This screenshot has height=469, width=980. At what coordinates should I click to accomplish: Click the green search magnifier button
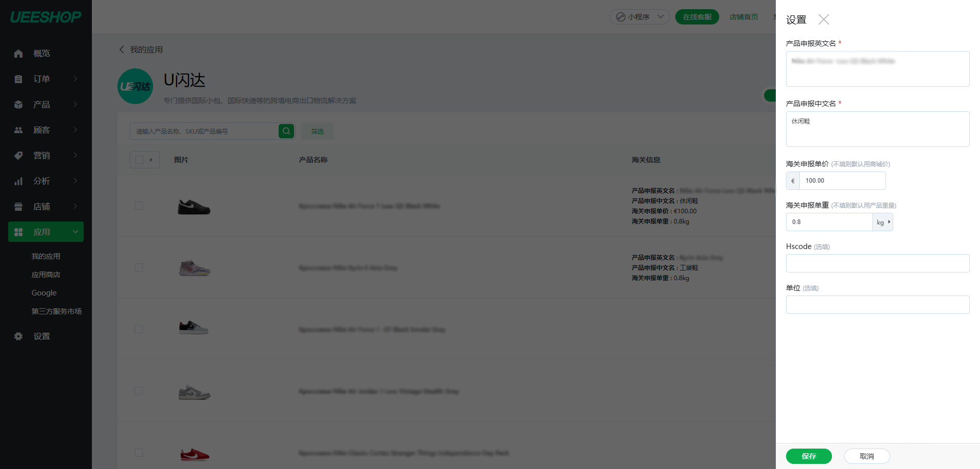286,131
